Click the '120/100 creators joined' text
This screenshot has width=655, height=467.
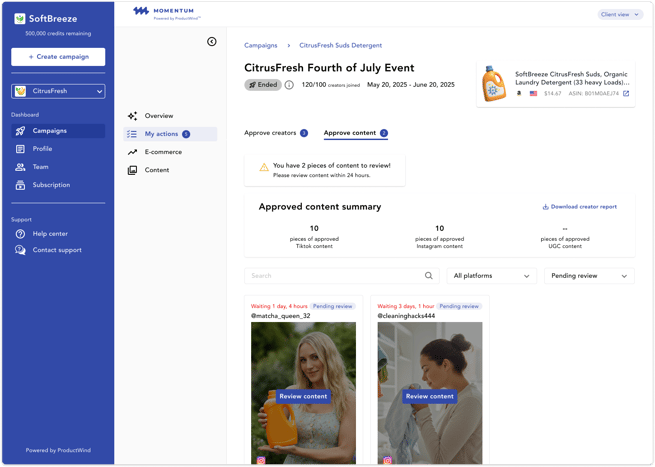point(330,85)
